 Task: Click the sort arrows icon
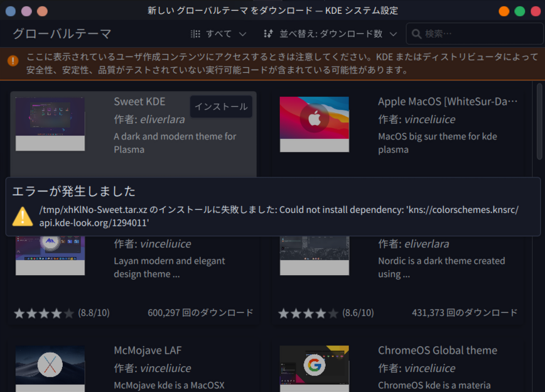(268, 34)
